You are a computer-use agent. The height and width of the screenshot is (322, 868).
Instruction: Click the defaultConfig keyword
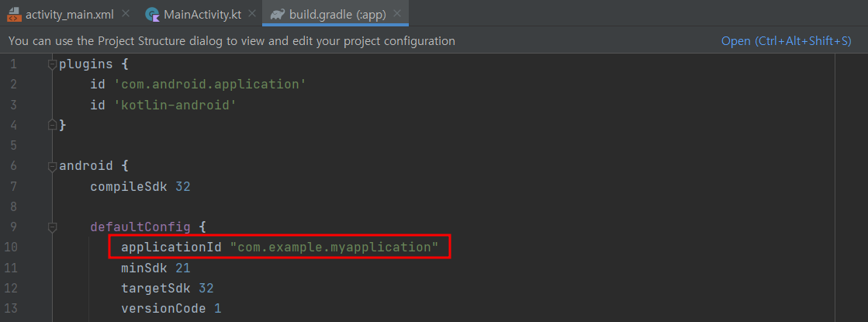pyautogui.click(x=141, y=227)
